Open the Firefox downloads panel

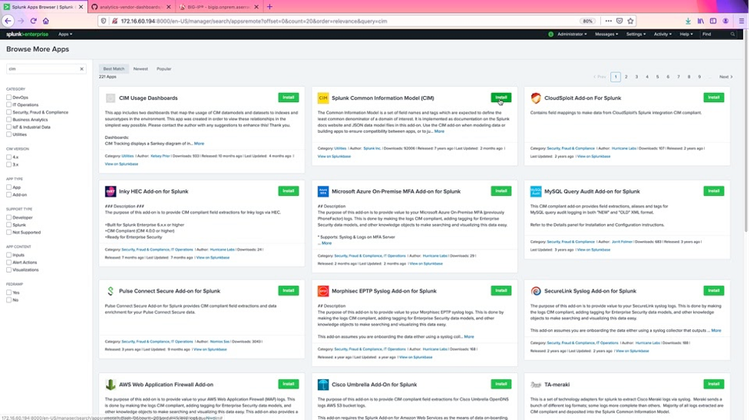688,21
